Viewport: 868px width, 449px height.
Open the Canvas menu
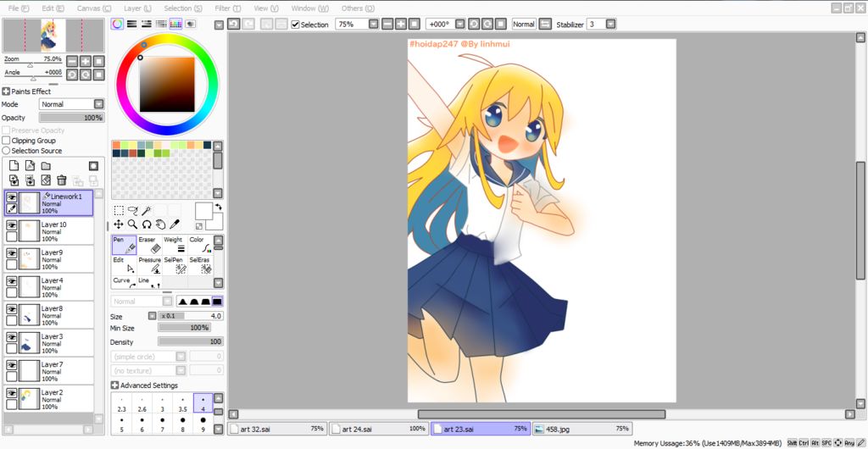94,8
